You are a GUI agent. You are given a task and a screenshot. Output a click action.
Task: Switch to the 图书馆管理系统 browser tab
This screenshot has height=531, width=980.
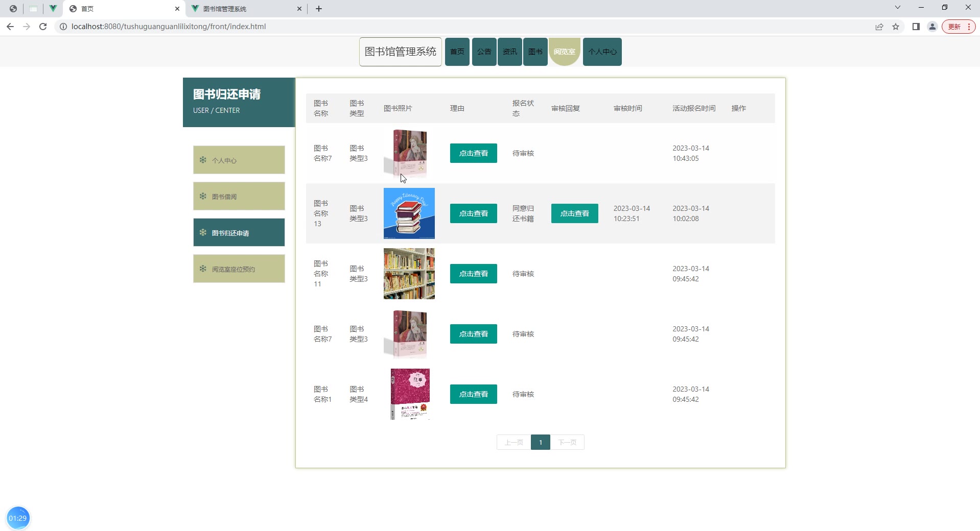[246, 9]
